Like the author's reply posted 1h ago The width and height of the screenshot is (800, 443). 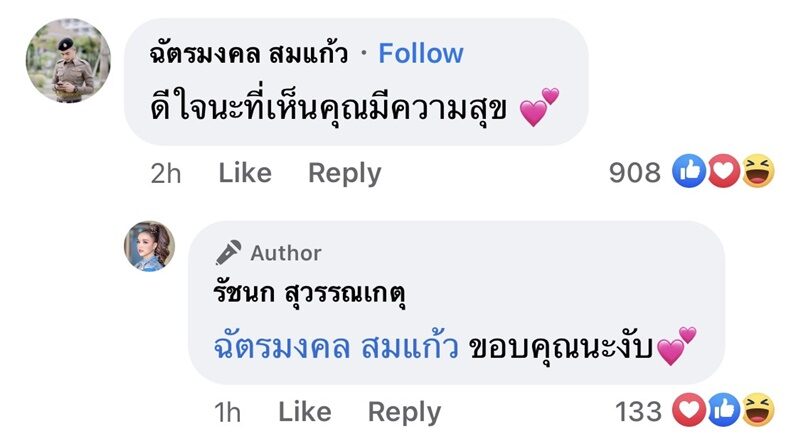pos(305,411)
